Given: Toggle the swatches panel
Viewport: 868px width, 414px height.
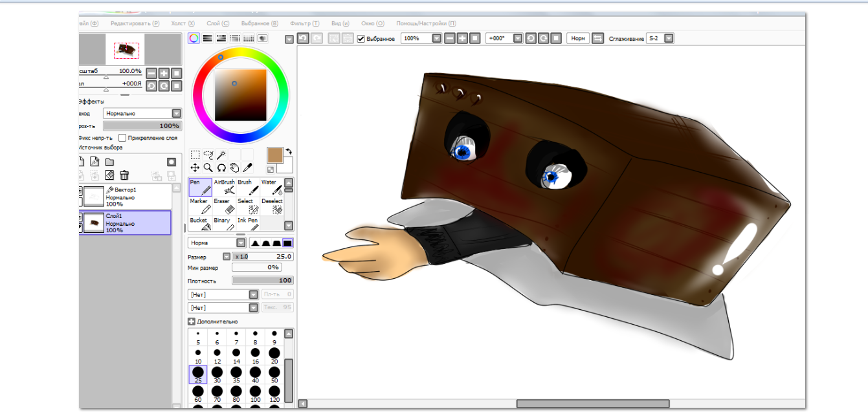Looking at the screenshot, I should pyautogui.click(x=249, y=38).
